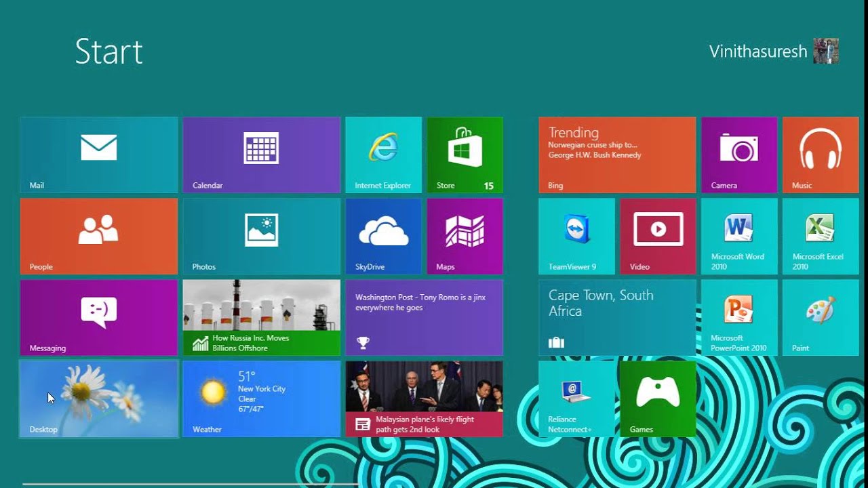The height and width of the screenshot is (488, 868).
Task: Open the Video tile
Action: click(658, 237)
